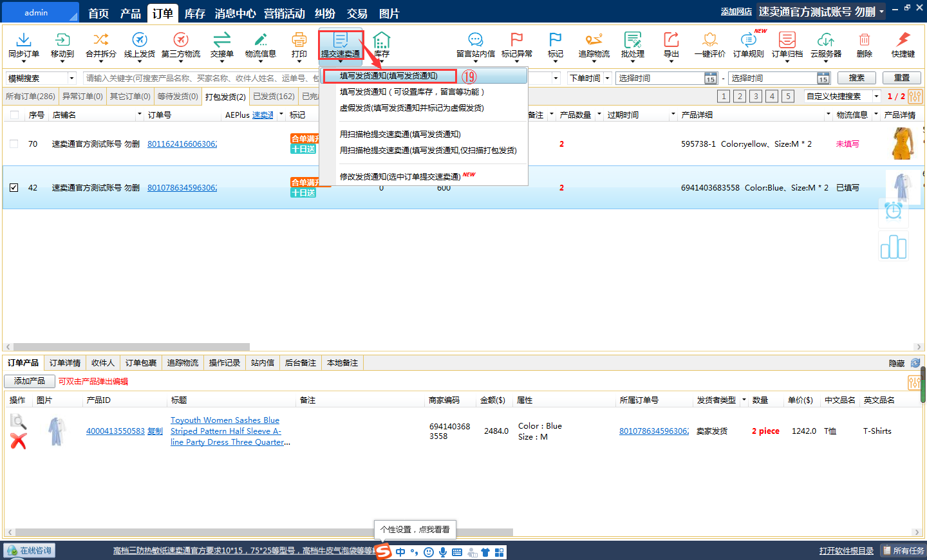927x560 pixels.
Task: Click the start date 选择时间 field
Action: 666,78
